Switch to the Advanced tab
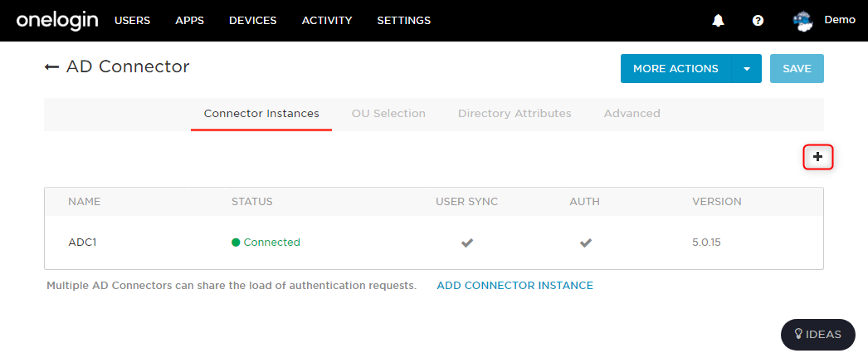868x363 pixels. click(x=632, y=114)
